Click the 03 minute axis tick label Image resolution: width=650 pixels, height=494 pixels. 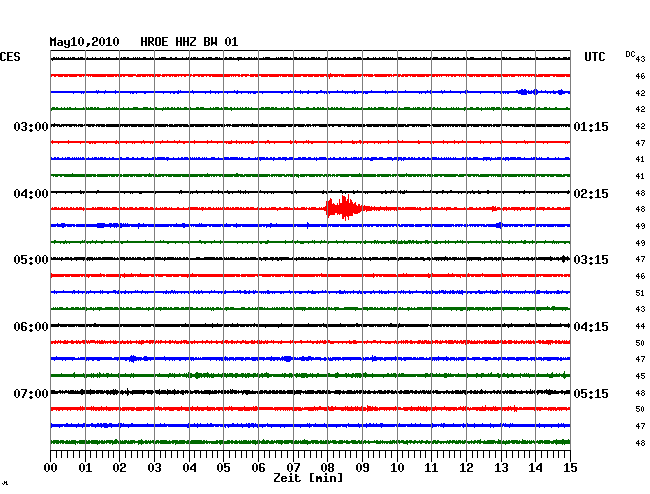click(154, 467)
